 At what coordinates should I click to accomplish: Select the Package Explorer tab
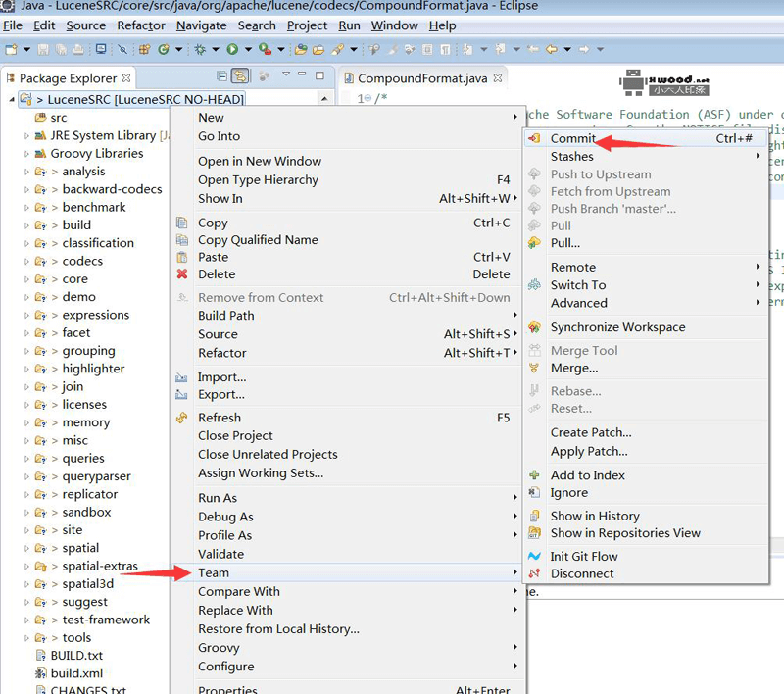click(x=69, y=78)
